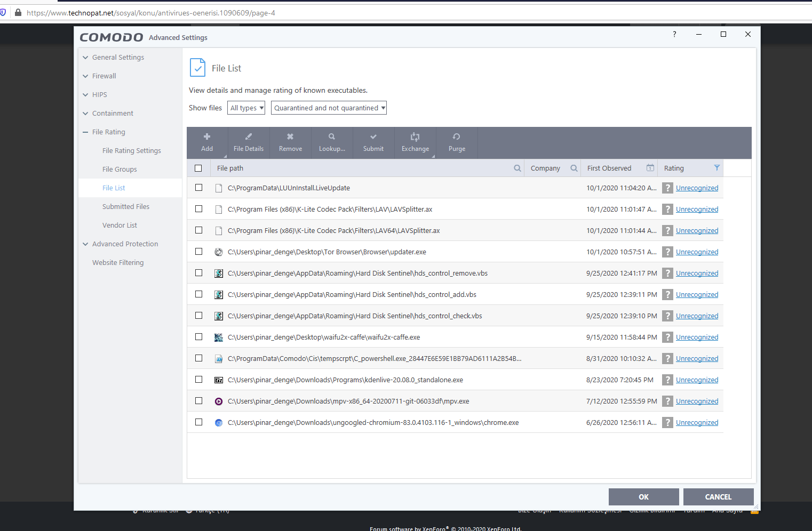Click the OK button
Screen dimensions: 812x531
pyautogui.click(x=644, y=497)
